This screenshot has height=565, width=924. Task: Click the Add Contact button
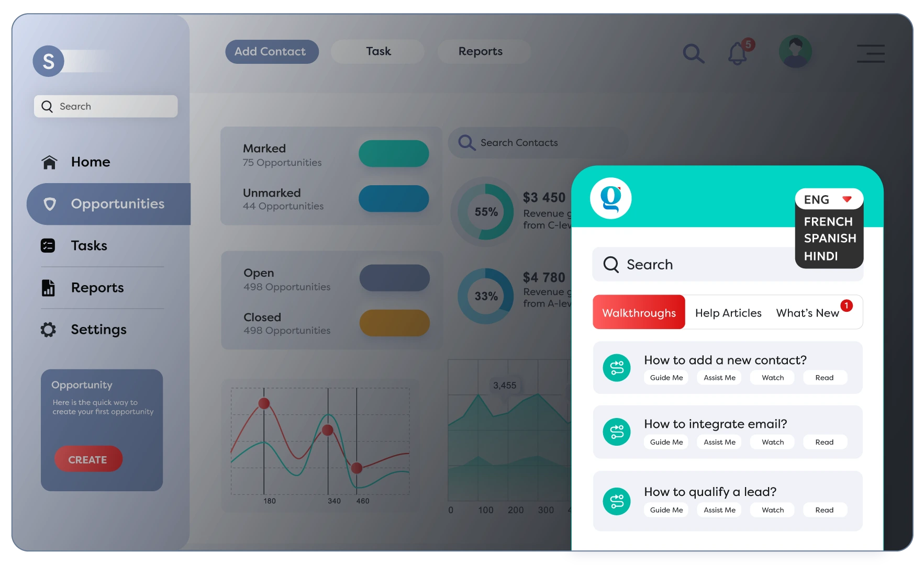[x=272, y=52]
